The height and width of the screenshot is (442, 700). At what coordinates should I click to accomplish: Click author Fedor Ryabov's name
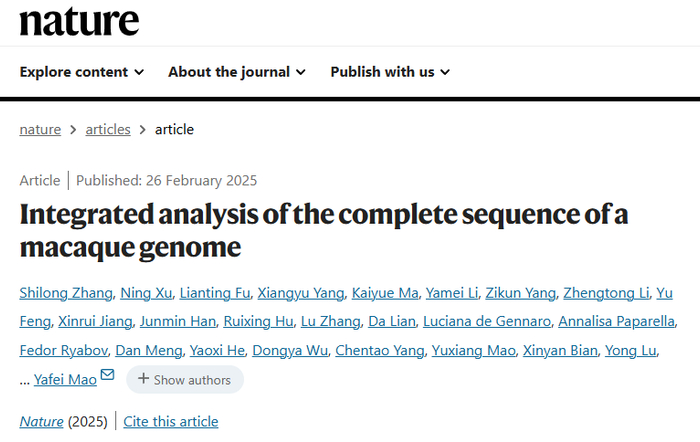(x=62, y=351)
